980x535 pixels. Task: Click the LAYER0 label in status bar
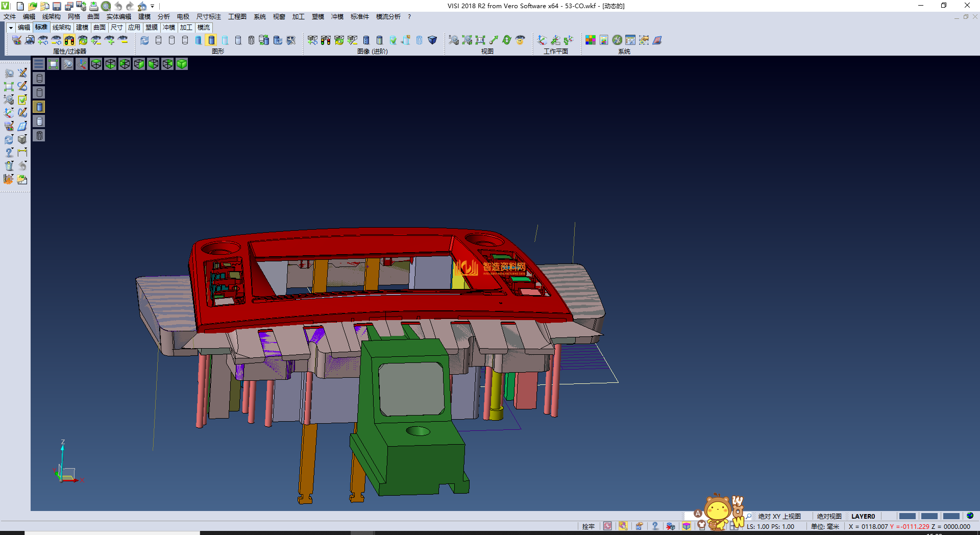click(x=863, y=516)
